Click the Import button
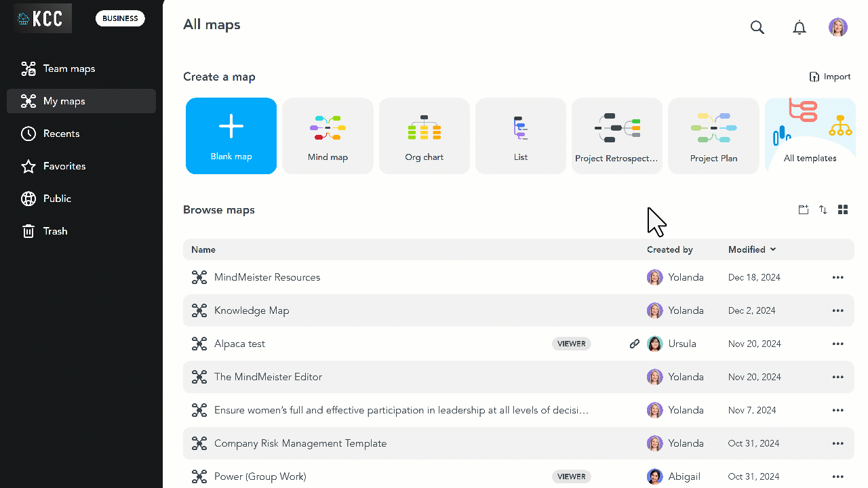868x488 pixels. [x=830, y=77]
